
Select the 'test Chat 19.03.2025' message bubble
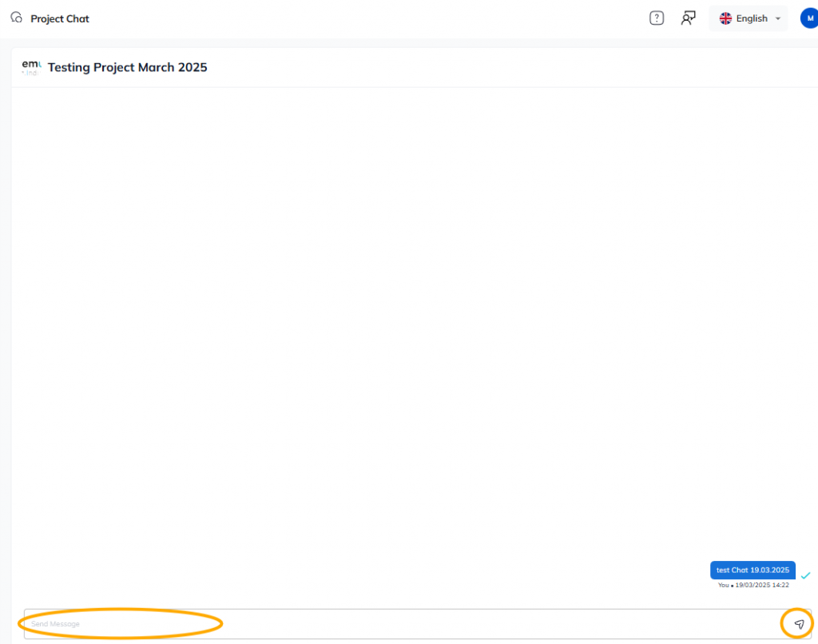pos(752,570)
